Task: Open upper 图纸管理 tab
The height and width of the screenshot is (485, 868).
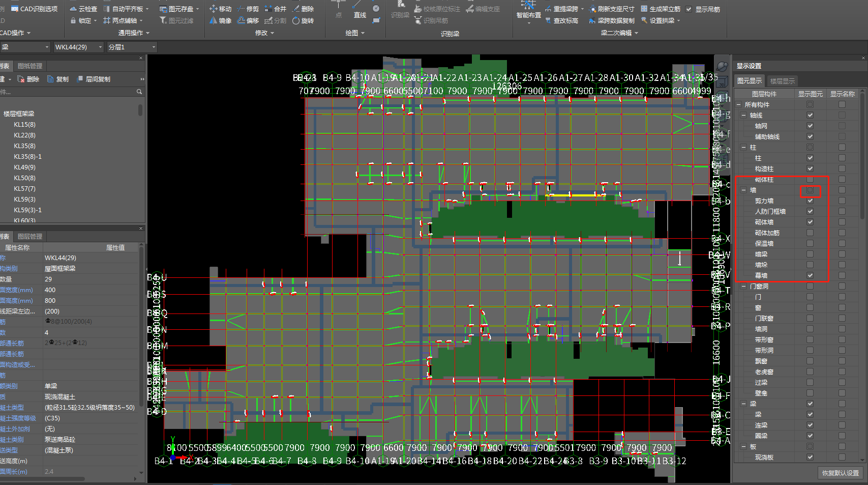Action: [30, 66]
